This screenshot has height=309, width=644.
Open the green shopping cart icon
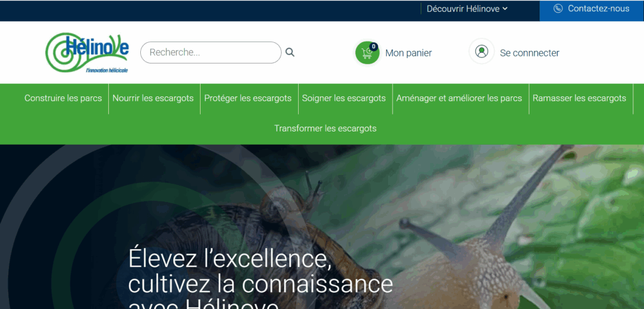point(367,53)
